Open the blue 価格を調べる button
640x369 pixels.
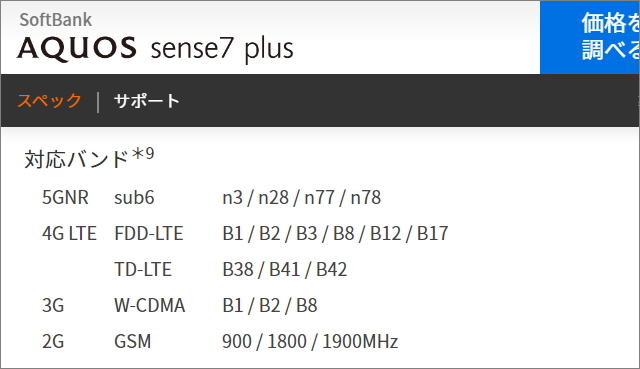[x=590, y=38]
